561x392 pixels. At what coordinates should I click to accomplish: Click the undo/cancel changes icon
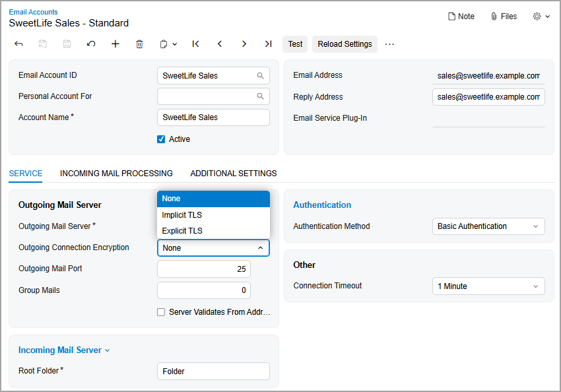91,44
